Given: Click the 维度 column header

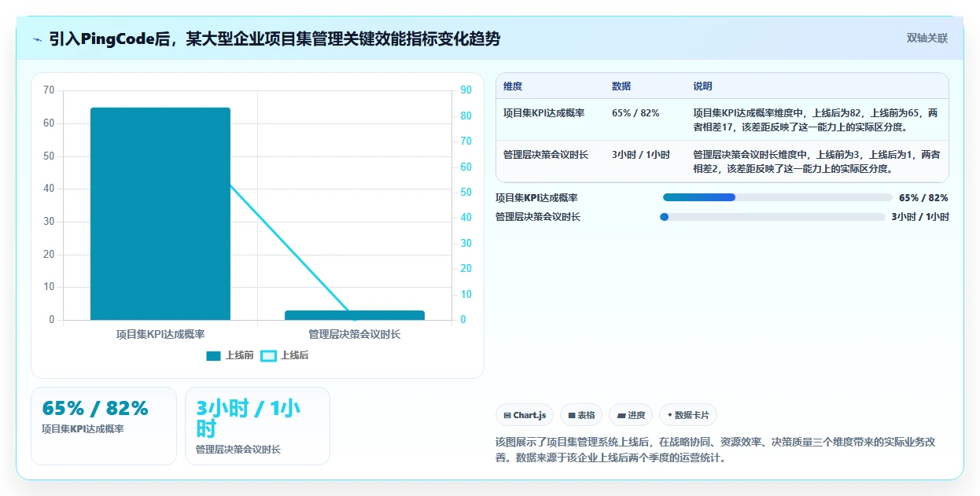Looking at the screenshot, I should [x=513, y=86].
